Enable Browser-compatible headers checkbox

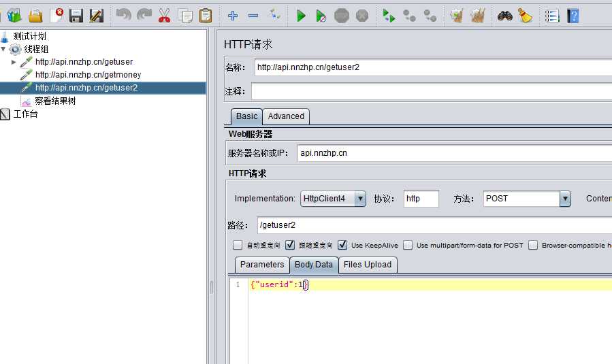tap(533, 245)
